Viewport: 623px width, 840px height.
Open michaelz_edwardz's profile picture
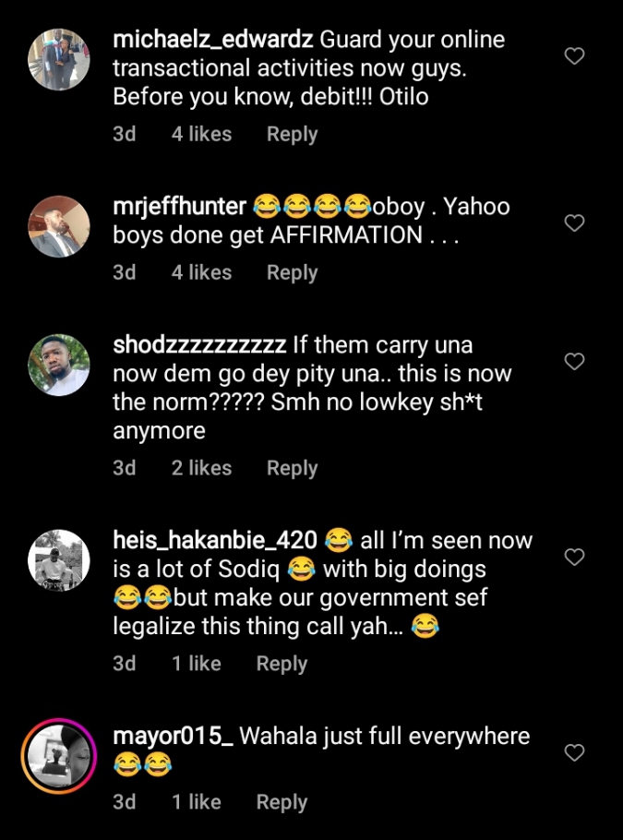tap(59, 59)
